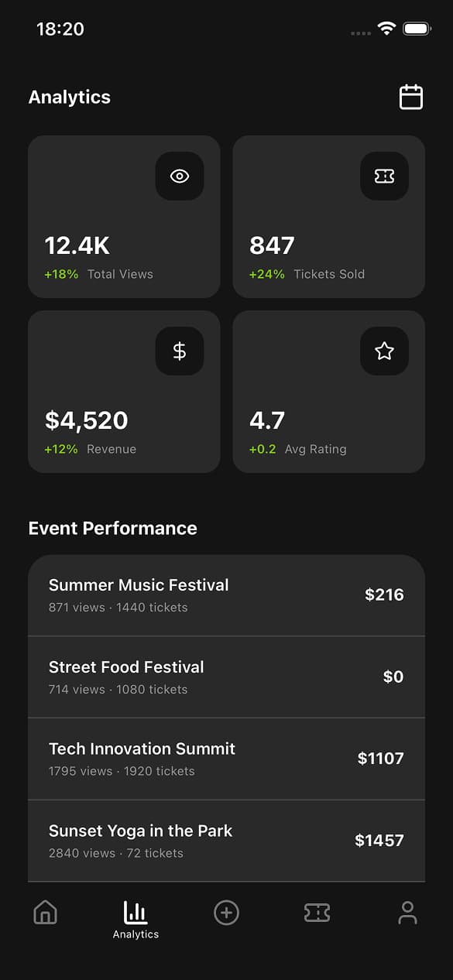Viewport: 453px width, 980px height.
Task: View Sunset Yoga in the Park event
Action: click(x=226, y=841)
